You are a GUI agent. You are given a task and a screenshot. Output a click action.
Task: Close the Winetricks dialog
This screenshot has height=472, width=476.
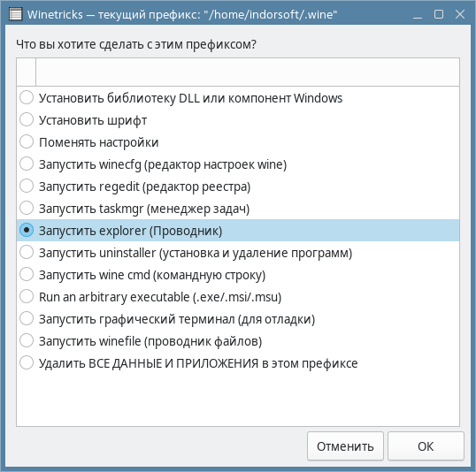point(460,14)
